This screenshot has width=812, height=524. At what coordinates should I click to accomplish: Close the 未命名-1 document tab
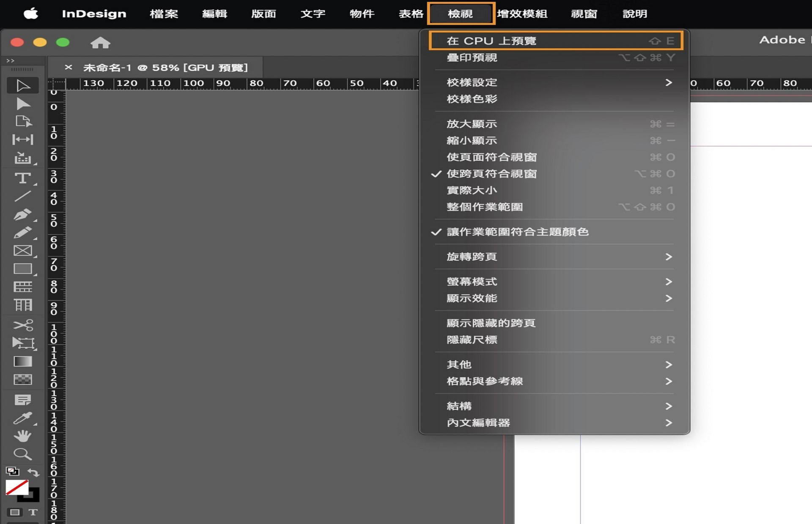pyautogui.click(x=69, y=67)
